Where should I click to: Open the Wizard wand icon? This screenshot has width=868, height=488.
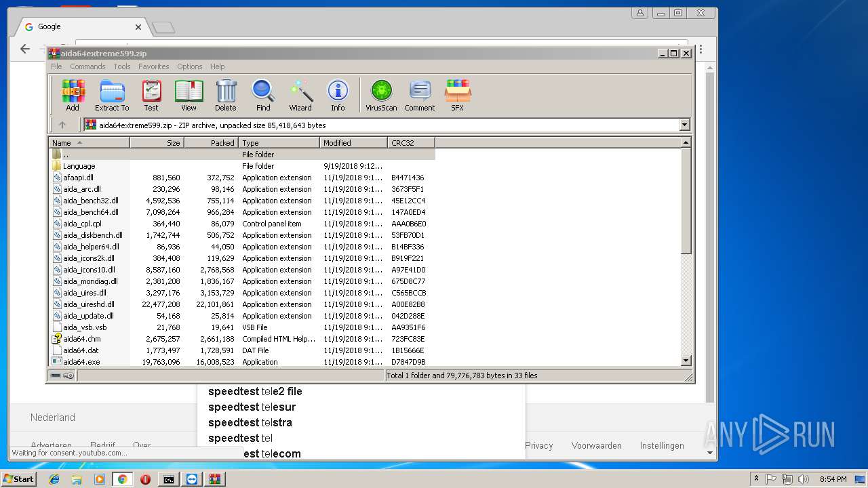point(300,96)
